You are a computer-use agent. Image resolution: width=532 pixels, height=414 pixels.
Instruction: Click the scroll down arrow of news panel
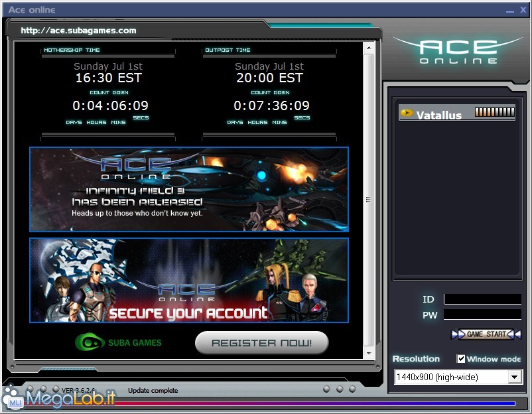369,354
